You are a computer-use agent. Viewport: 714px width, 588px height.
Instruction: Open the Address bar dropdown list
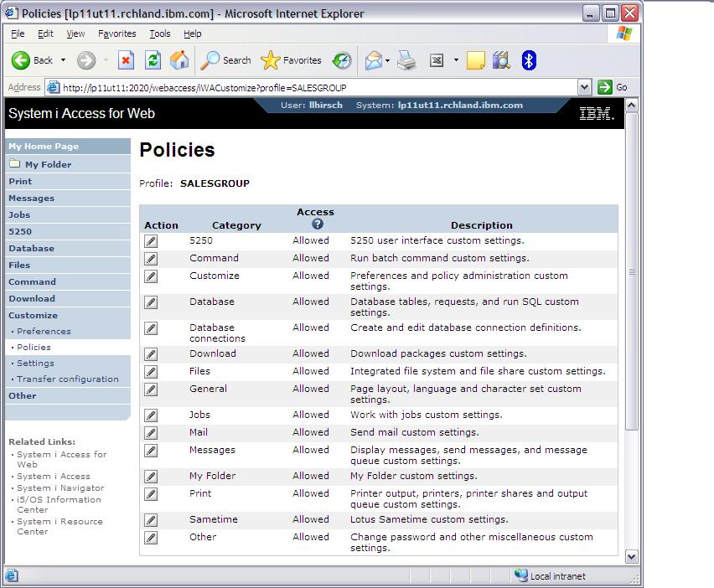584,87
